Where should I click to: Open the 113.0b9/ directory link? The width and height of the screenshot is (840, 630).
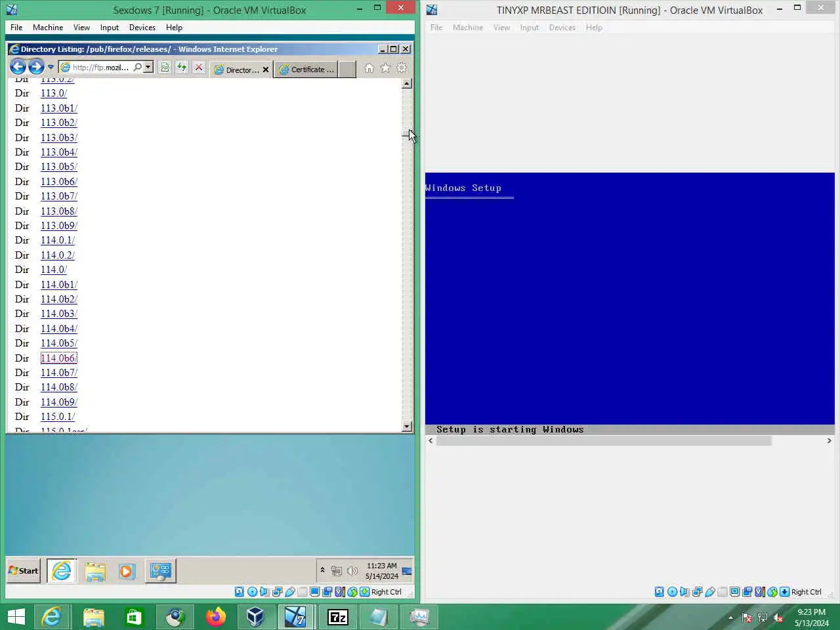point(59,226)
